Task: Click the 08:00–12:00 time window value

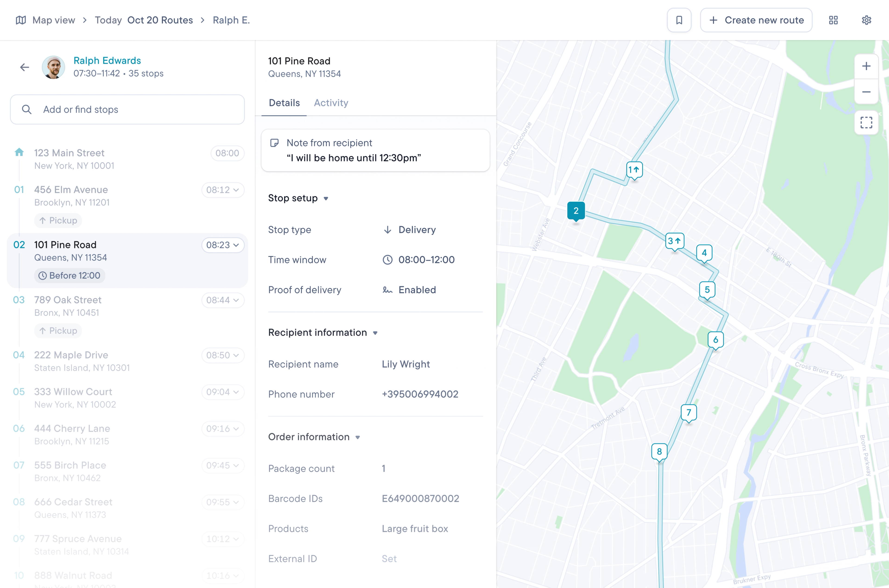Action: (x=427, y=260)
